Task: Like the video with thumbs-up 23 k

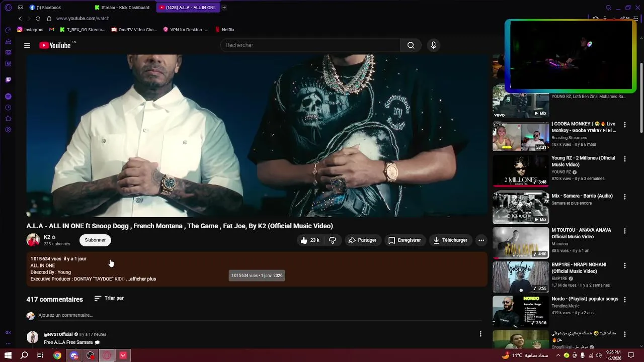Action: pyautogui.click(x=310, y=240)
